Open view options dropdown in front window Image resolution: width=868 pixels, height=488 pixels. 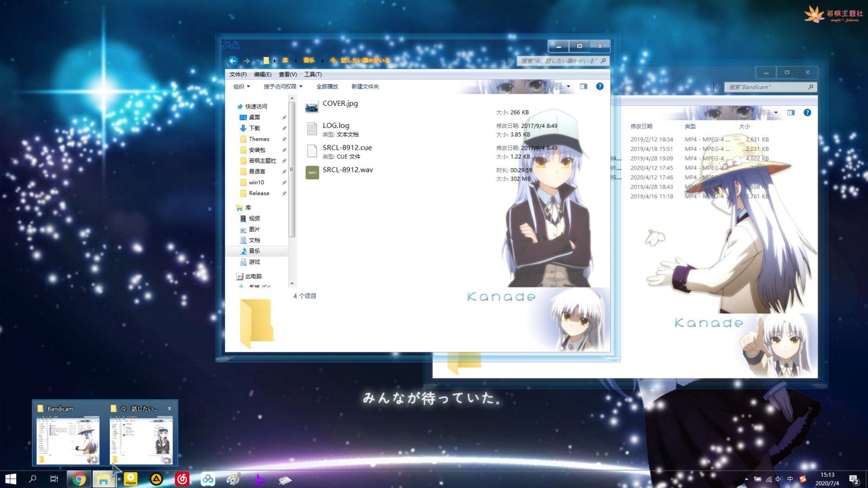(x=569, y=86)
